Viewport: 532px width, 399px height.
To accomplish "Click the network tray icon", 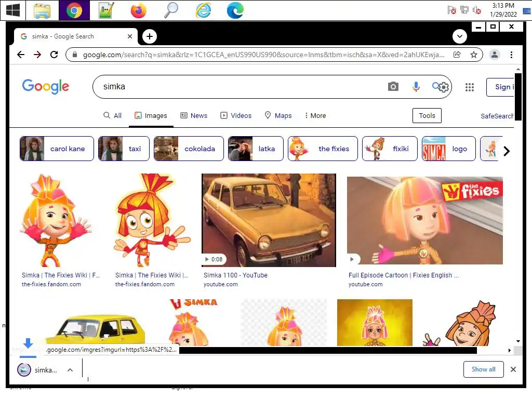I will tap(464, 10).
